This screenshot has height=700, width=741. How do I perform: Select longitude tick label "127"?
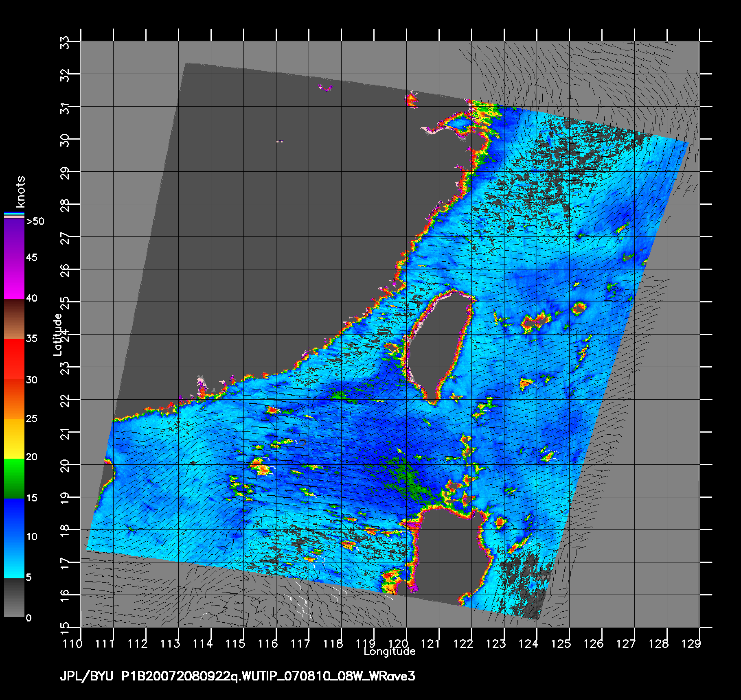pos(626,643)
